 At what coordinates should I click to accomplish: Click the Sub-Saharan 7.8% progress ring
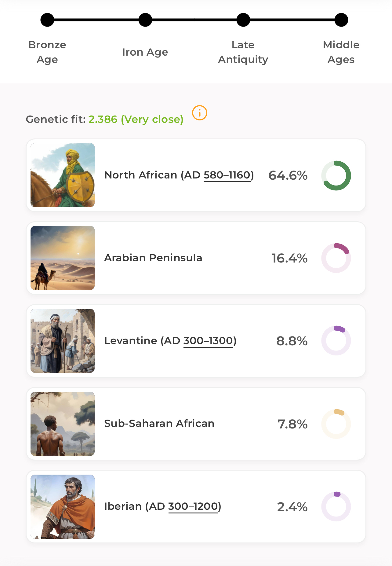336,424
